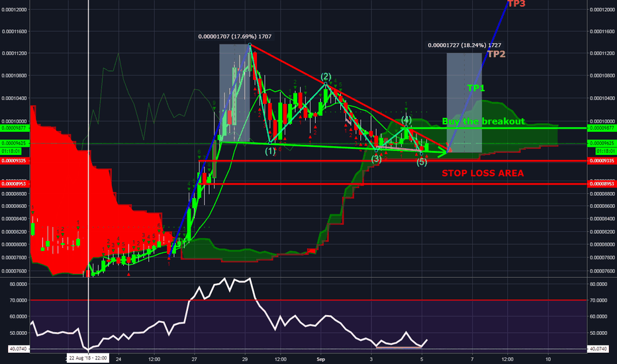
Task: Click 0.00008600 on the left price scale
Action: [x=14, y=206]
